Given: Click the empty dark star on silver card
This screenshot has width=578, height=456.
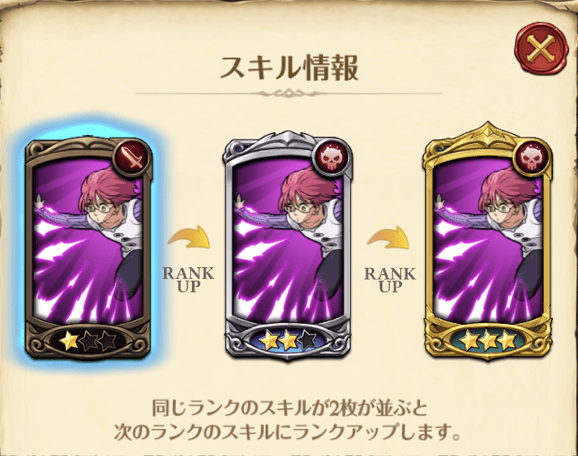Looking at the screenshot, I should tap(307, 340).
